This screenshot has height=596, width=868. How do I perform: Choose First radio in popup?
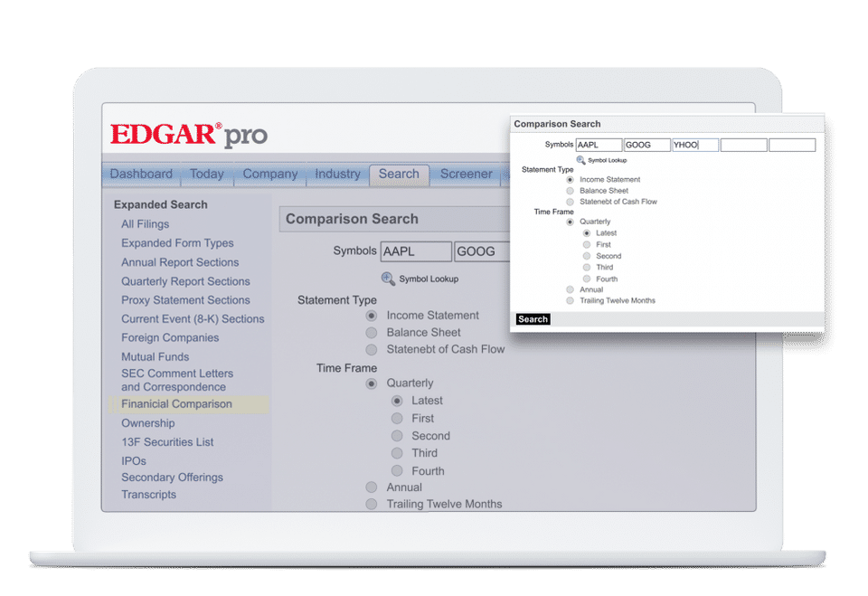click(586, 244)
